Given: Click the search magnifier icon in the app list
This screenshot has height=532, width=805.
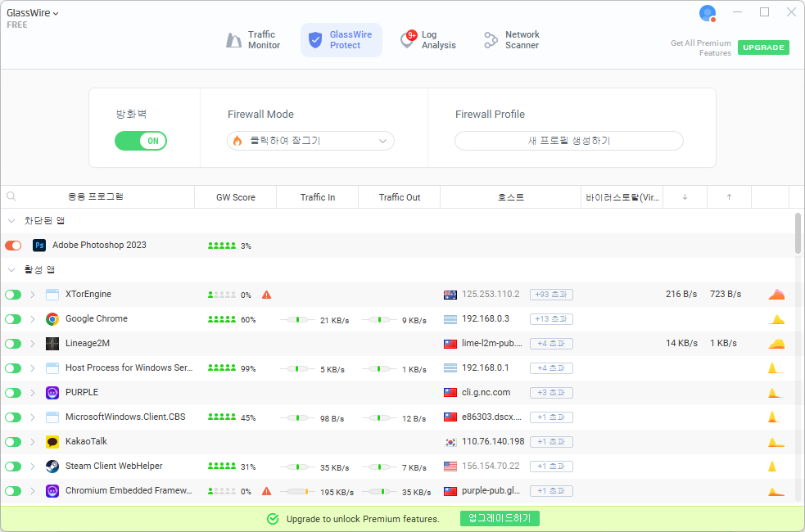Looking at the screenshot, I should tap(11, 196).
